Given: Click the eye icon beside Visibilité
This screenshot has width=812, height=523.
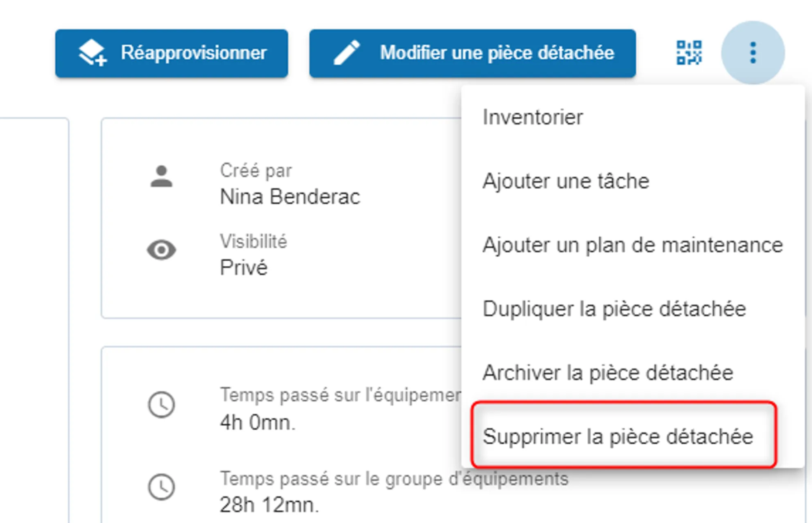Looking at the screenshot, I should 161,250.
